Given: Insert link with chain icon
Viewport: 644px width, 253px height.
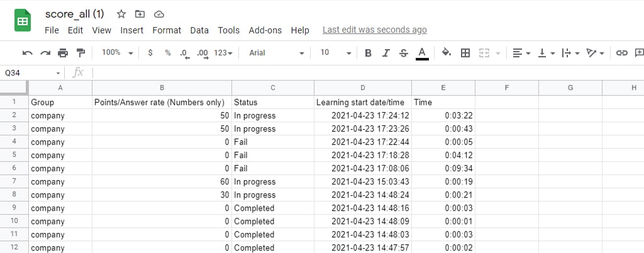Looking at the screenshot, I should pyautogui.click(x=621, y=53).
